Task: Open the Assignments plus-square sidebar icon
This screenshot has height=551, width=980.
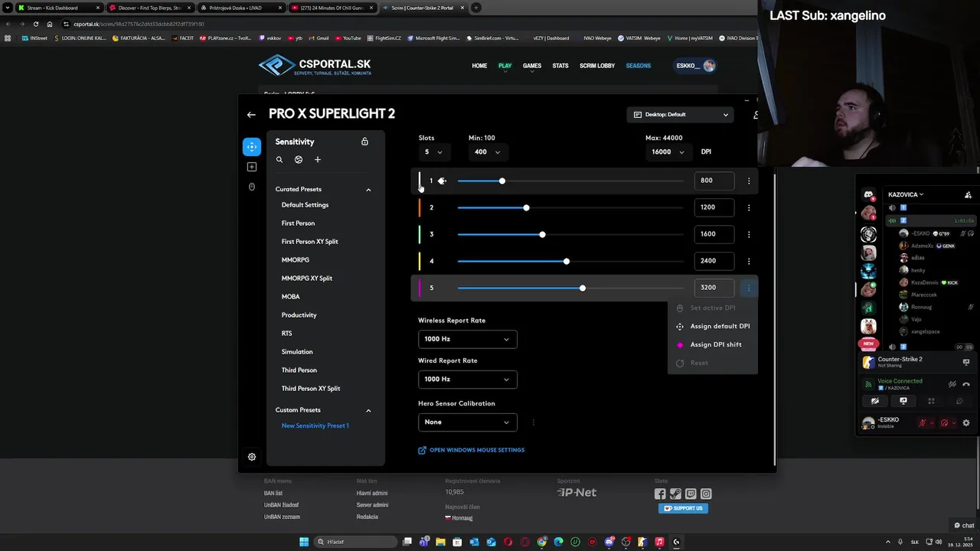Action: tap(252, 167)
